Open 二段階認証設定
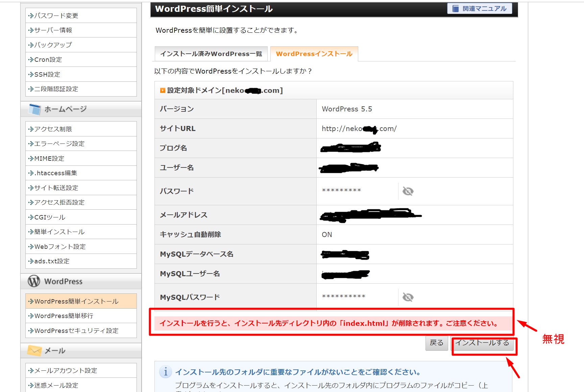This screenshot has width=584, height=392. click(x=81, y=89)
